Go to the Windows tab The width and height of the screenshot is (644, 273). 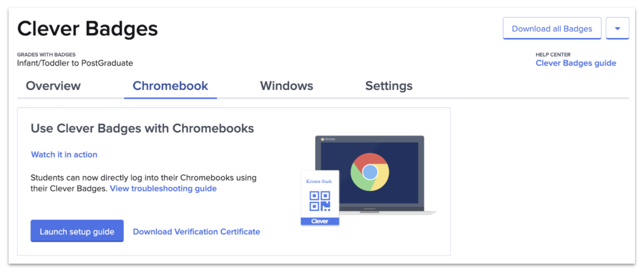pyautogui.click(x=286, y=86)
